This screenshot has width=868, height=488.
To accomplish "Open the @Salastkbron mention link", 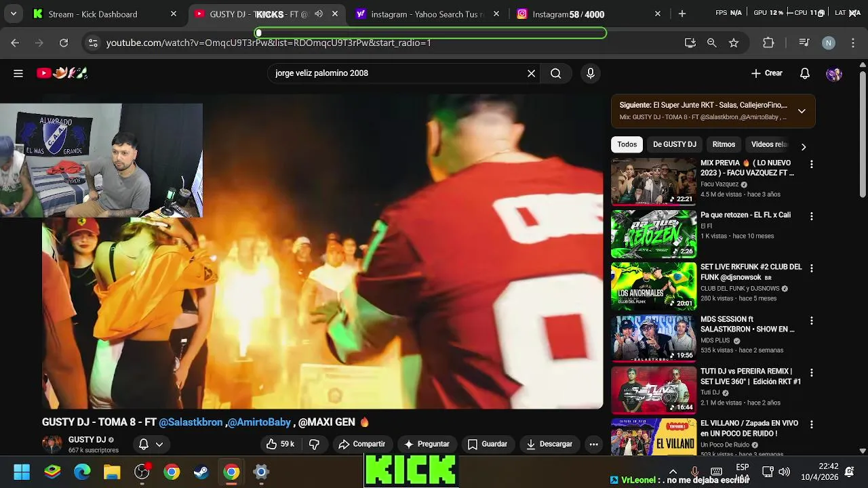I will pos(191,422).
